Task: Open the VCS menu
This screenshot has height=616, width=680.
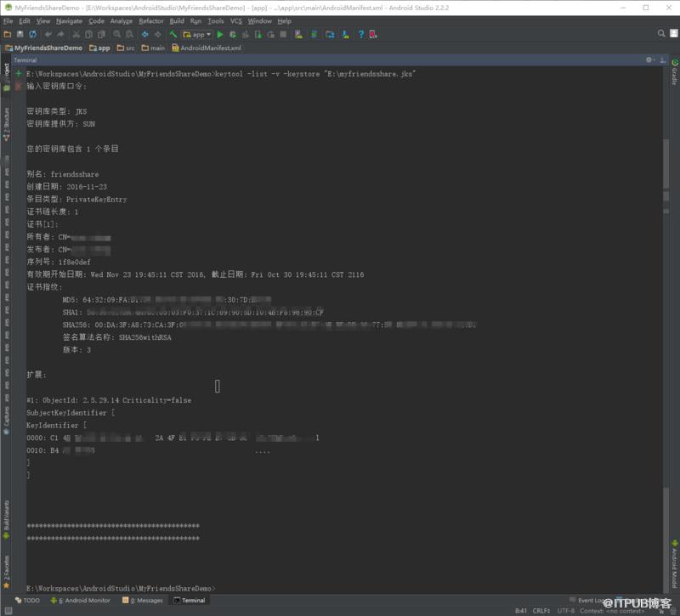Action: (236, 20)
